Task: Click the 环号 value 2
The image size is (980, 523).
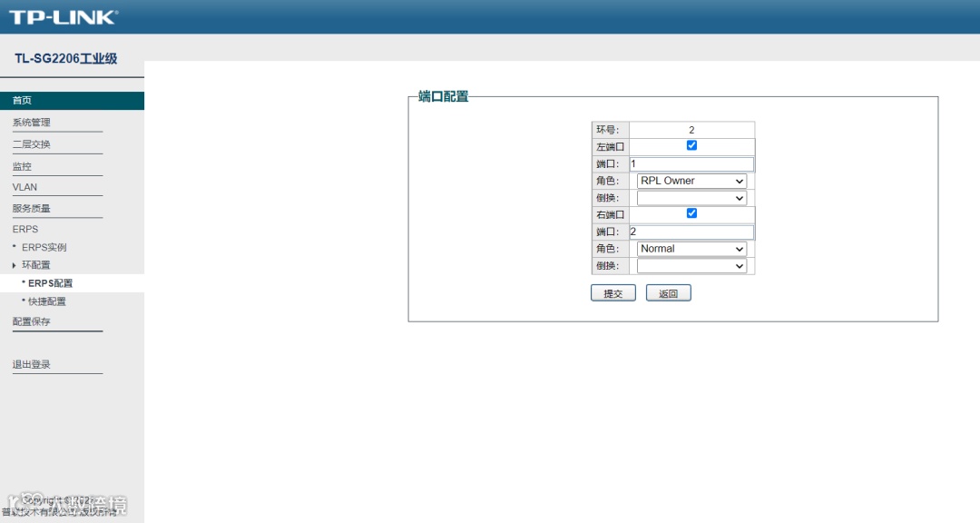Action: 691,130
